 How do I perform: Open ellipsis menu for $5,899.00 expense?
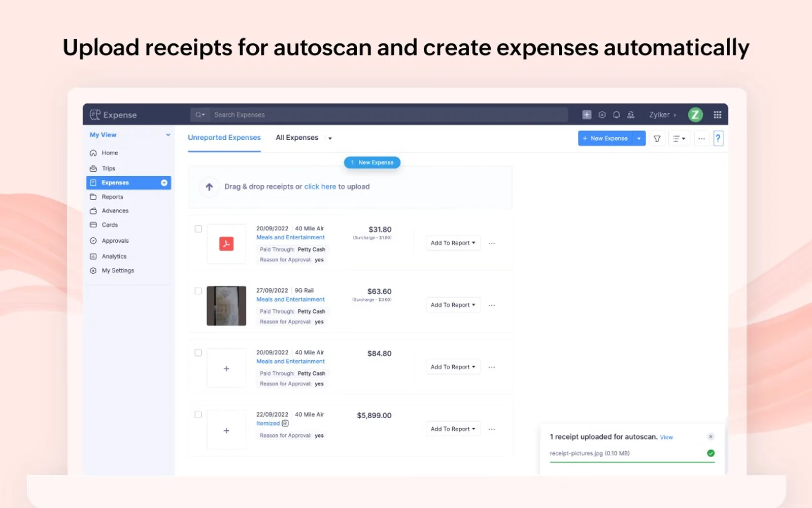492,429
